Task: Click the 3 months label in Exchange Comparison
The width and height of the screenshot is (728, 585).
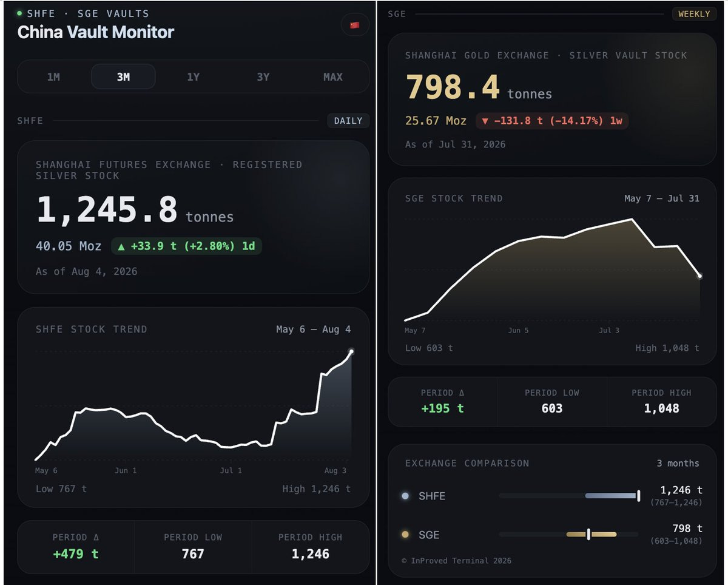Action: tap(678, 463)
